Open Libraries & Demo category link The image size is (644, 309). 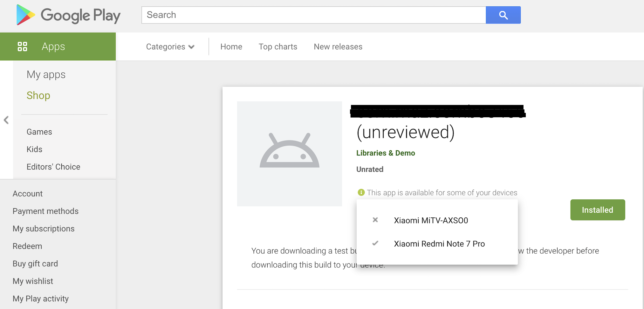coord(385,153)
